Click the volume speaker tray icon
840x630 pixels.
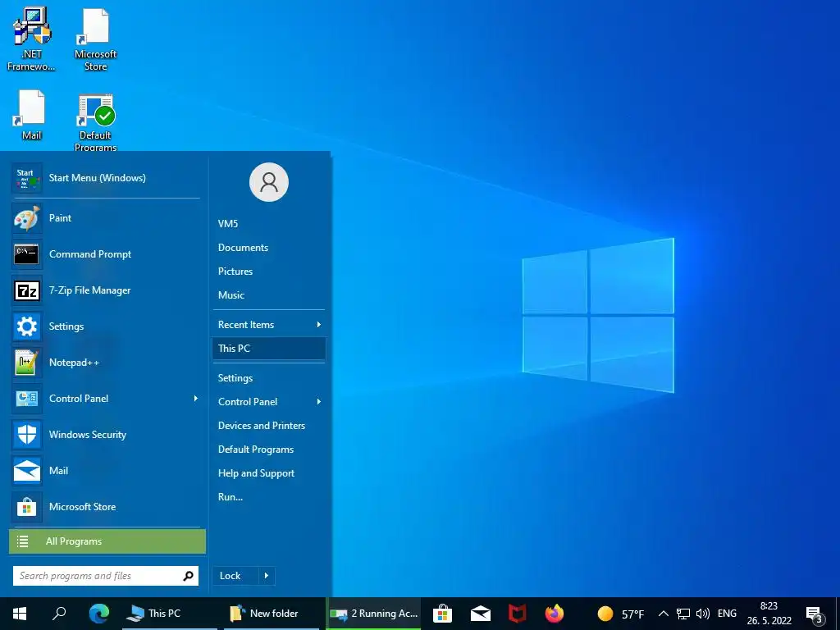(702, 614)
